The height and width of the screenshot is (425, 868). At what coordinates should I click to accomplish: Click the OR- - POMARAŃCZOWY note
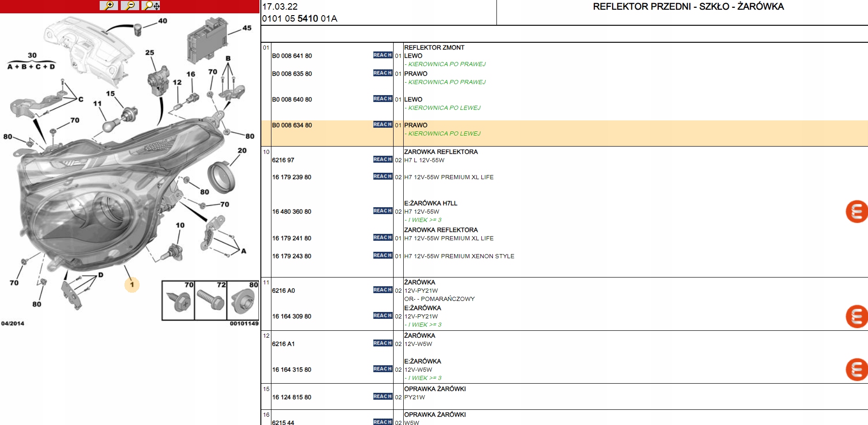pyautogui.click(x=440, y=299)
